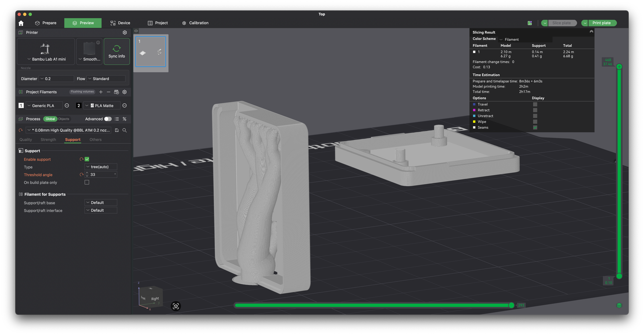This screenshot has width=644, height=335.
Task: Reset Enable support to default
Action: click(x=82, y=159)
